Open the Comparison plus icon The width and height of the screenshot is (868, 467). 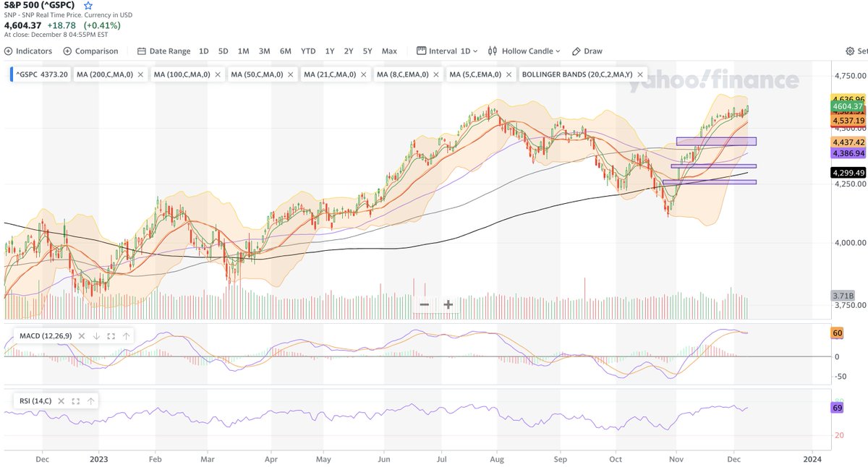pyautogui.click(x=67, y=51)
